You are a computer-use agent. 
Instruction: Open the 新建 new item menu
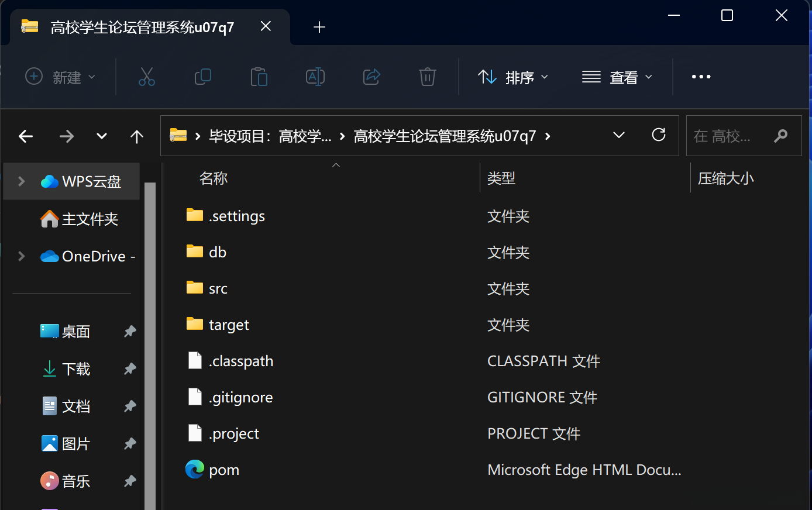pos(60,77)
